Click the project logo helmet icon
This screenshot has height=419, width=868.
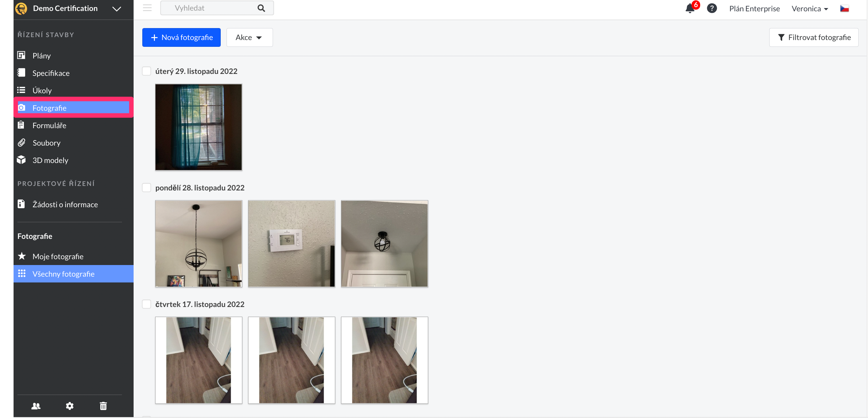(x=21, y=8)
